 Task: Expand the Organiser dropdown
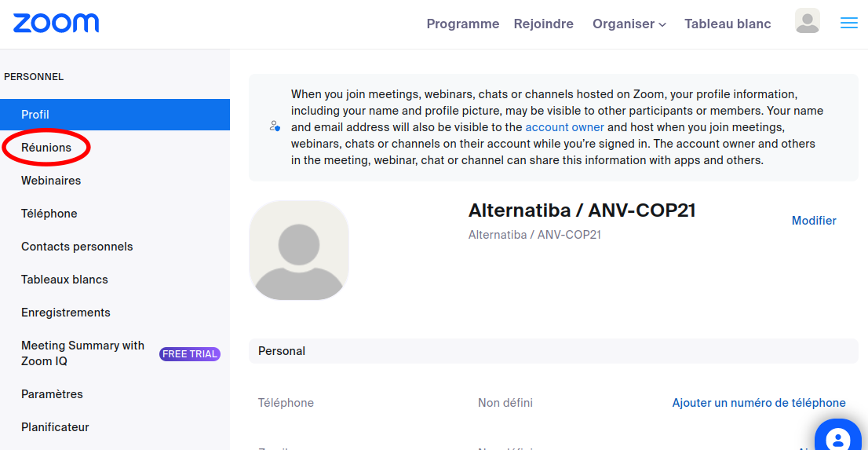pos(629,24)
